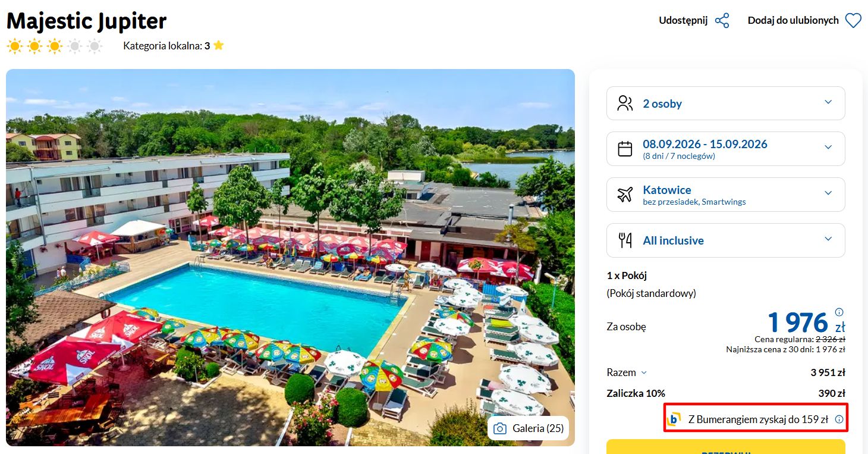Viewport: 868px width, 454px height.
Task: Open the 08.09.2026 - 15.09.2026 date dropdown
Action: (x=725, y=149)
